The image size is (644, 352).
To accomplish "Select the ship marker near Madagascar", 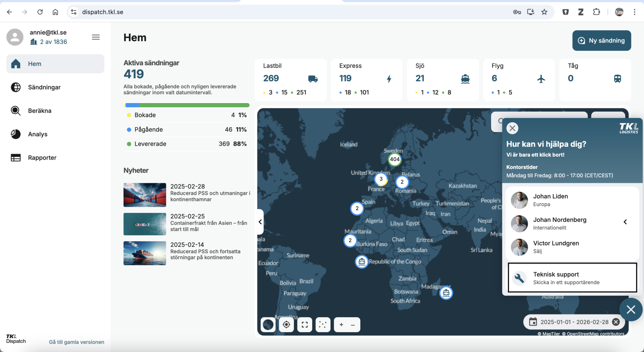I will tap(446, 293).
